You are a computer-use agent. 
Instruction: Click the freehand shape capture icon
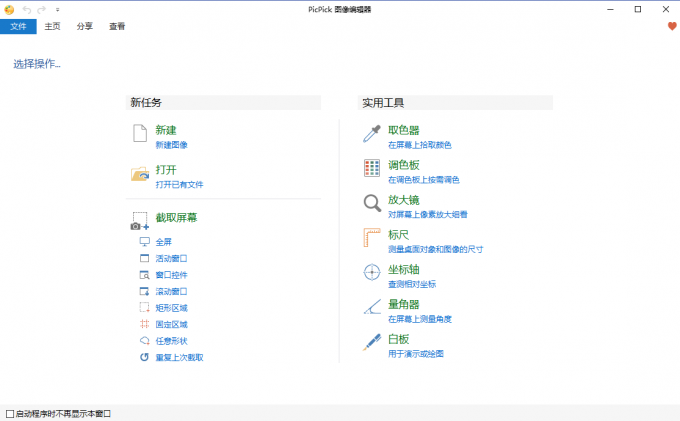click(144, 341)
